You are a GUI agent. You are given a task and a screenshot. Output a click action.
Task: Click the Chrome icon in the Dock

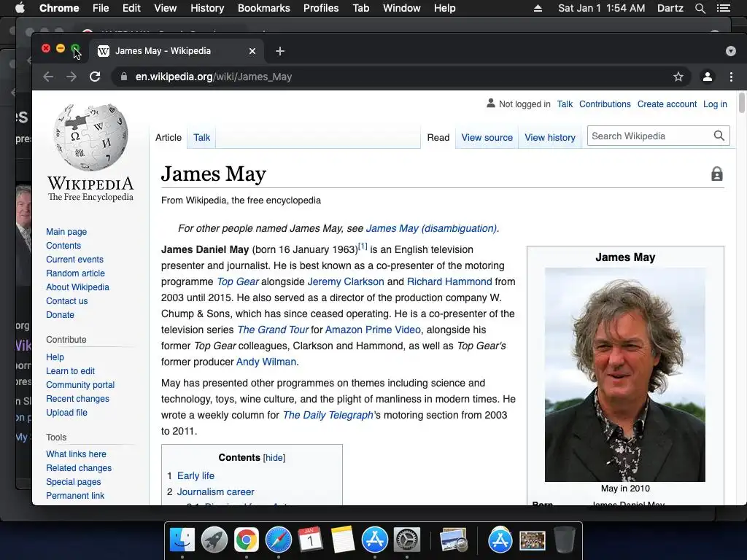[247, 540]
